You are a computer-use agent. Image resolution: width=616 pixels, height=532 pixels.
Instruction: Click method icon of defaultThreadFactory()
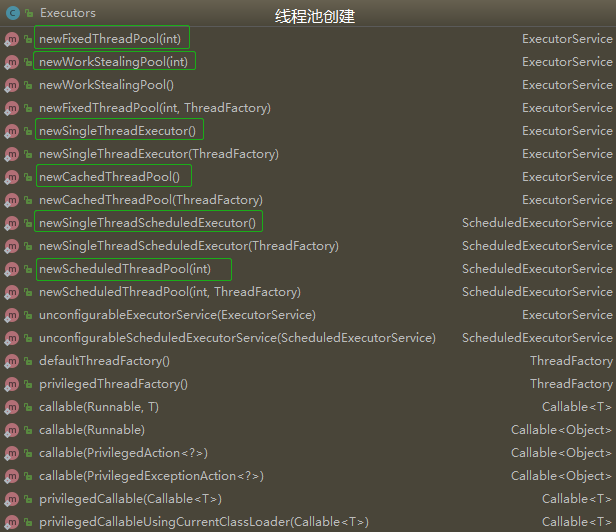11,361
